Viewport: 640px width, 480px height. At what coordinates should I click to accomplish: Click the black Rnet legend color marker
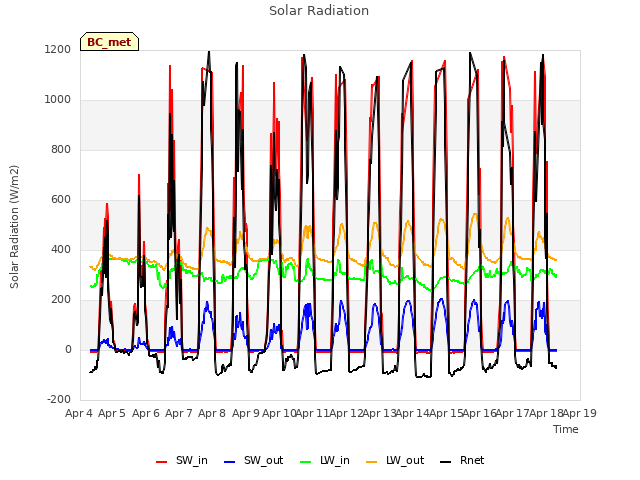(446, 462)
